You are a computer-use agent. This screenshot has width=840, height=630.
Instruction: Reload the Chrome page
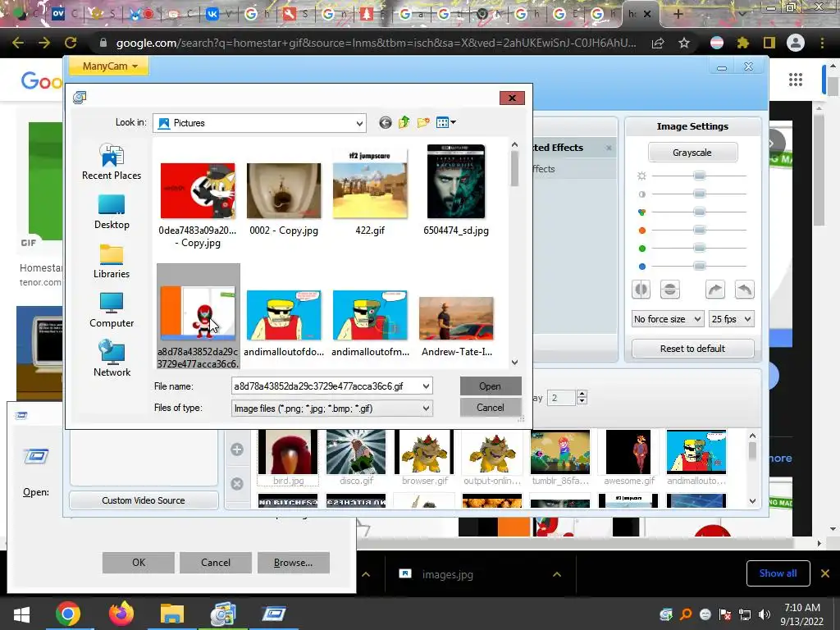(71, 43)
